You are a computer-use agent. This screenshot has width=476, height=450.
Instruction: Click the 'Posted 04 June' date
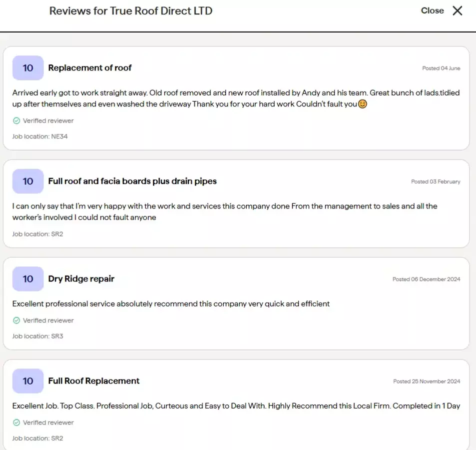click(441, 68)
